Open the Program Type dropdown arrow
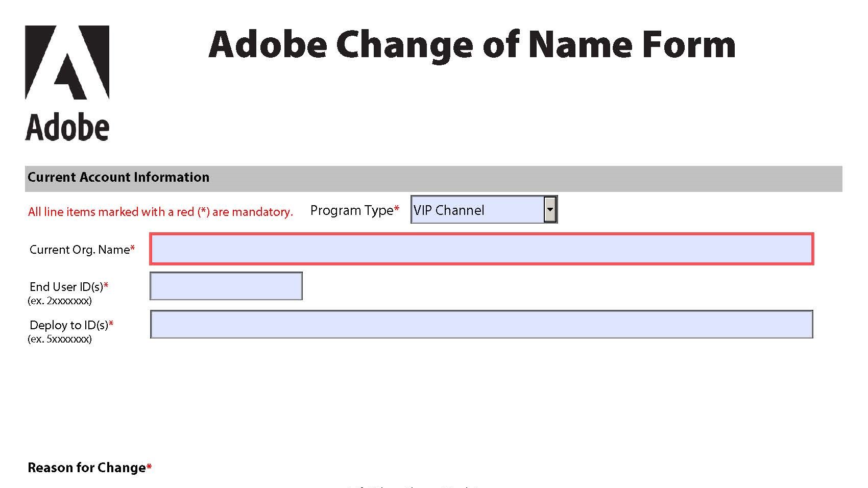868x488 pixels. pos(550,209)
